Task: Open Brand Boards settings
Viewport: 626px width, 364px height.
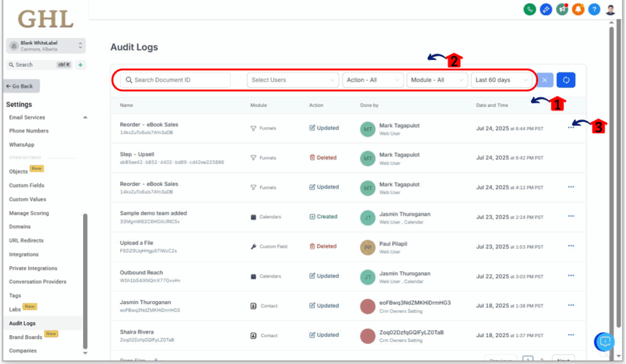Action: pos(26,337)
